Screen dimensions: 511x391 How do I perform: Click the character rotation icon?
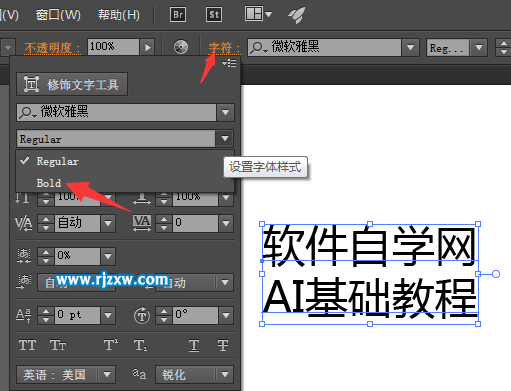pos(142,315)
